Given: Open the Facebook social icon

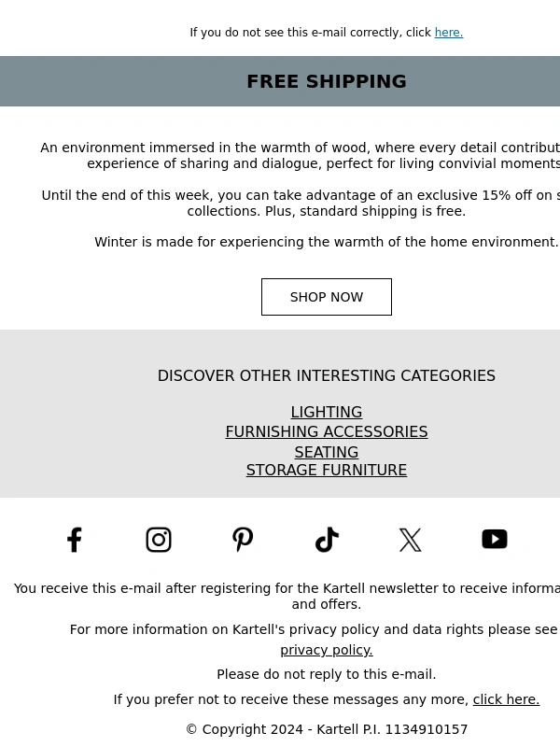Looking at the screenshot, I should 75,540.
